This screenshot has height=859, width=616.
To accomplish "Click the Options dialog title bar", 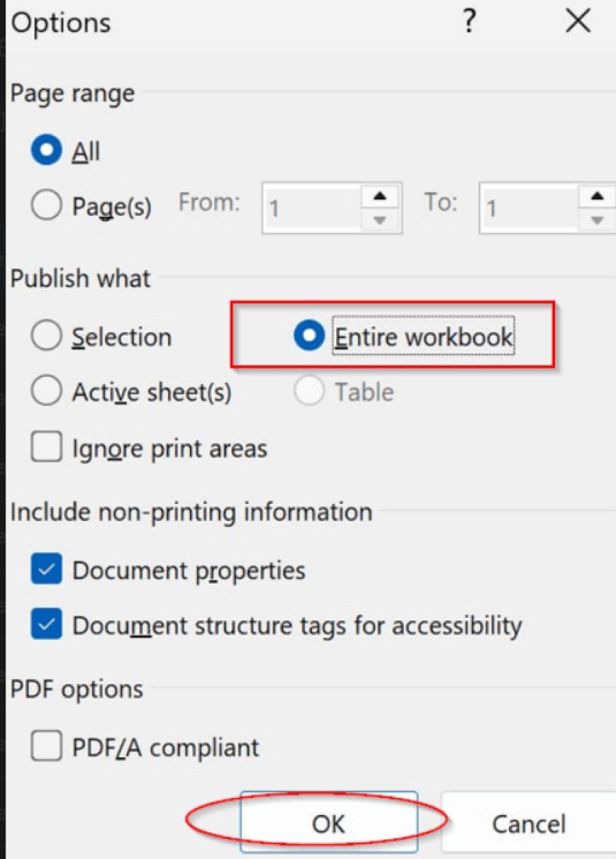I will [235, 22].
